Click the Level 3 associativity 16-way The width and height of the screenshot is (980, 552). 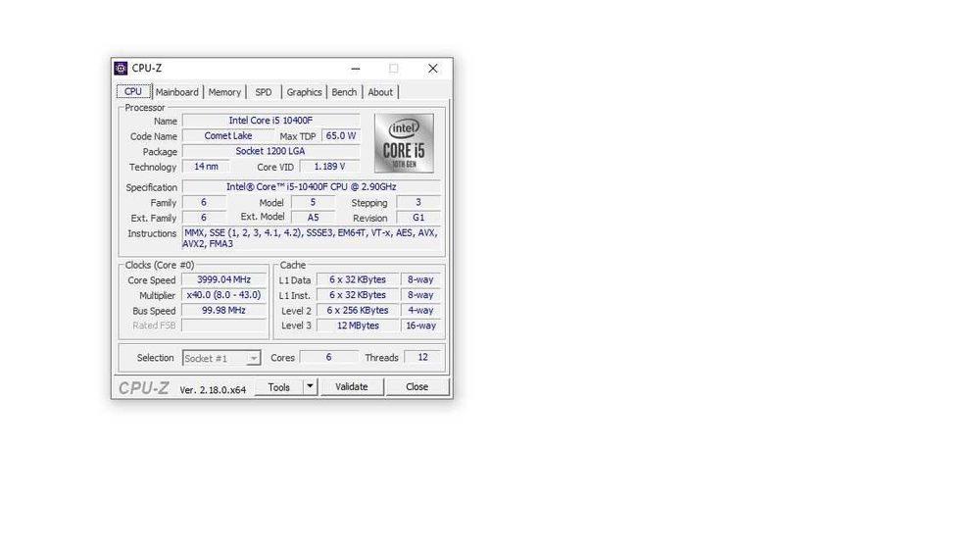pos(420,326)
